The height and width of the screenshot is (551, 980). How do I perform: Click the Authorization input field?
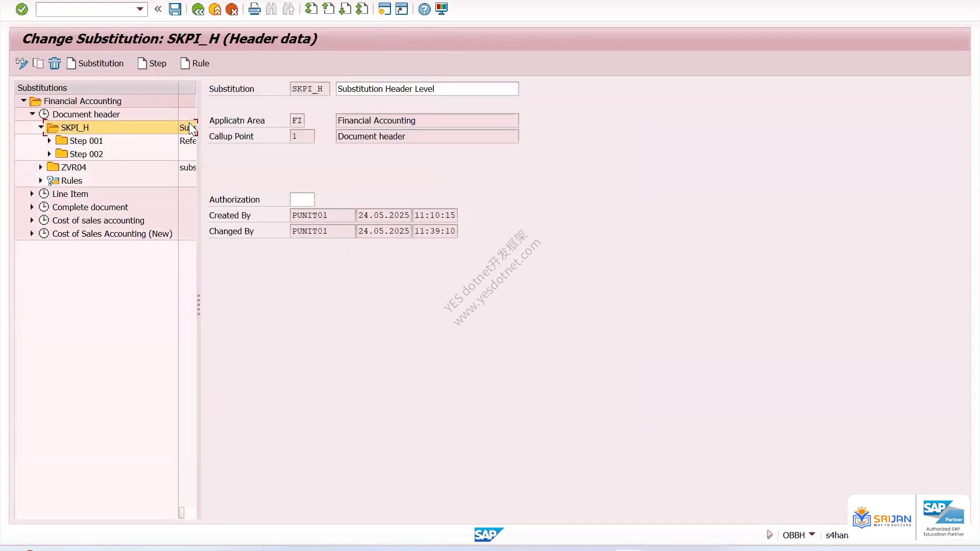(302, 199)
